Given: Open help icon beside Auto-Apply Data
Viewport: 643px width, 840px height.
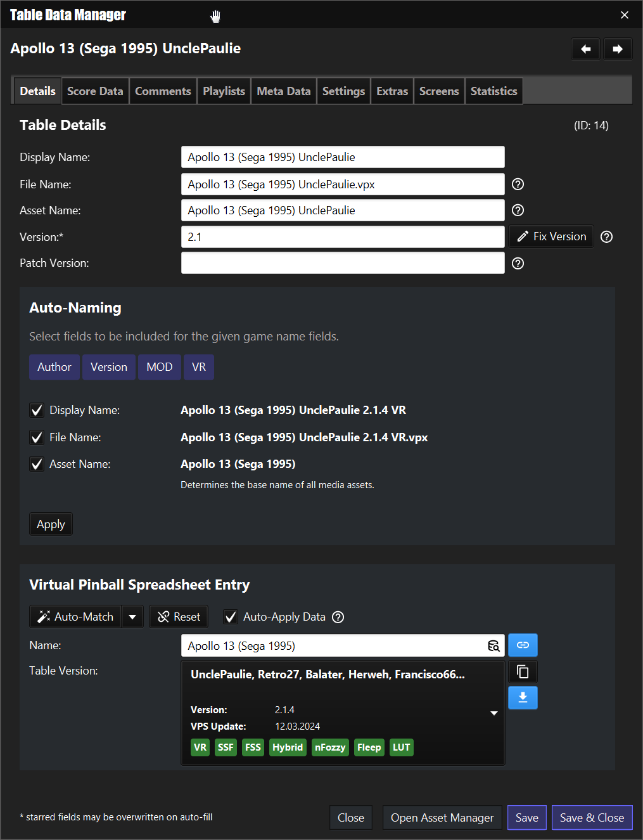Looking at the screenshot, I should point(338,617).
